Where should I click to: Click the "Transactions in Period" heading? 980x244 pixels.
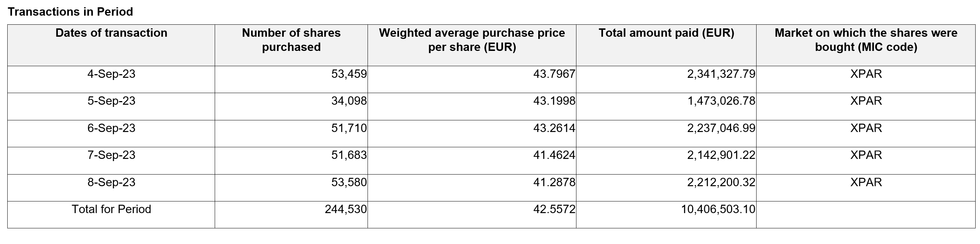click(x=70, y=12)
